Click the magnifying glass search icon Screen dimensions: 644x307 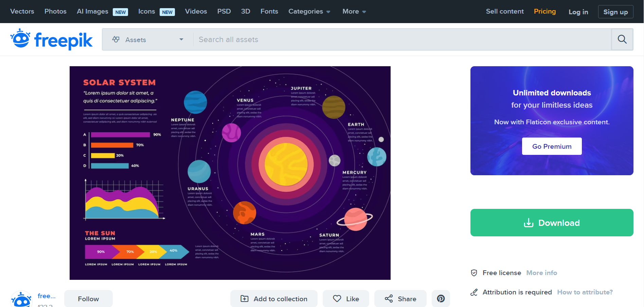[x=622, y=39]
